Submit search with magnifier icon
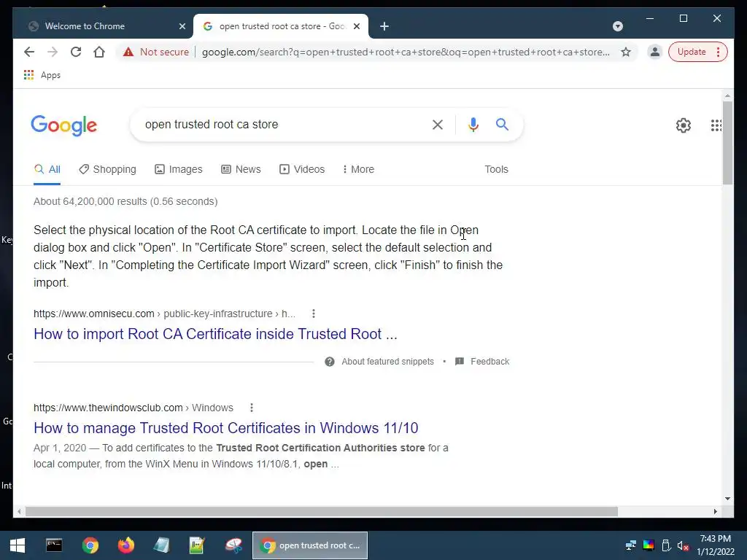This screenshot has height=560, width=747. point(502,125)
